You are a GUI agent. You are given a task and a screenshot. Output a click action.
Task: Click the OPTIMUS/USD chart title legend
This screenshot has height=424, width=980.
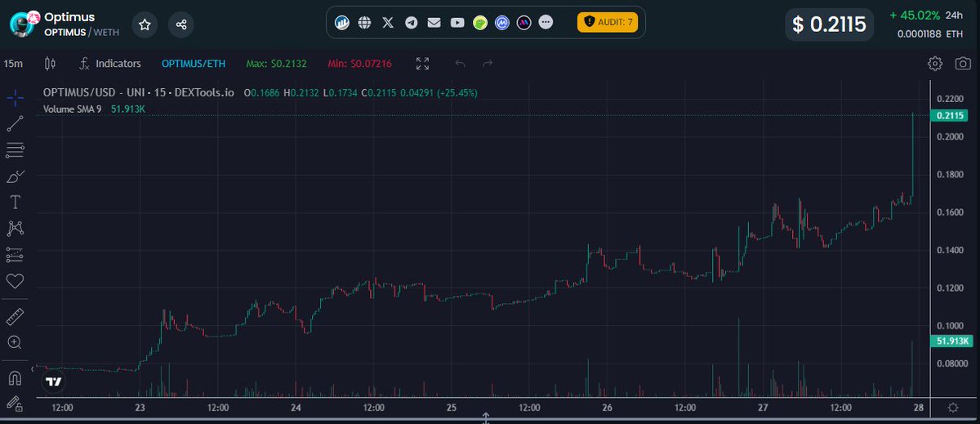(140, 93)
